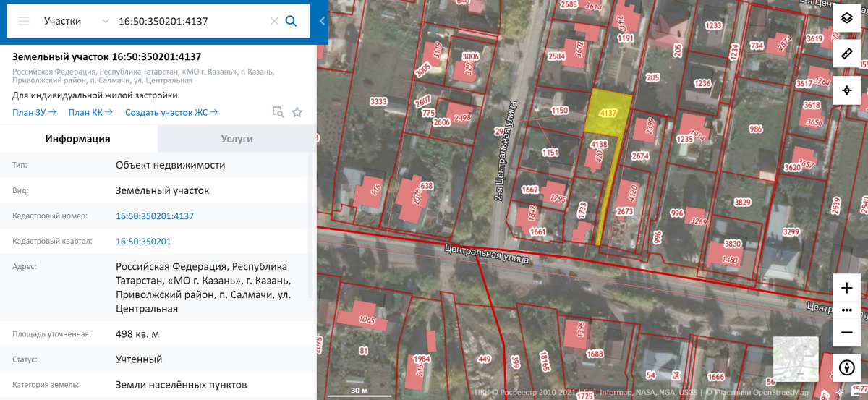The image size is (868, 400).
Task: Collapse the left information panel
Action: coord(322,21)
